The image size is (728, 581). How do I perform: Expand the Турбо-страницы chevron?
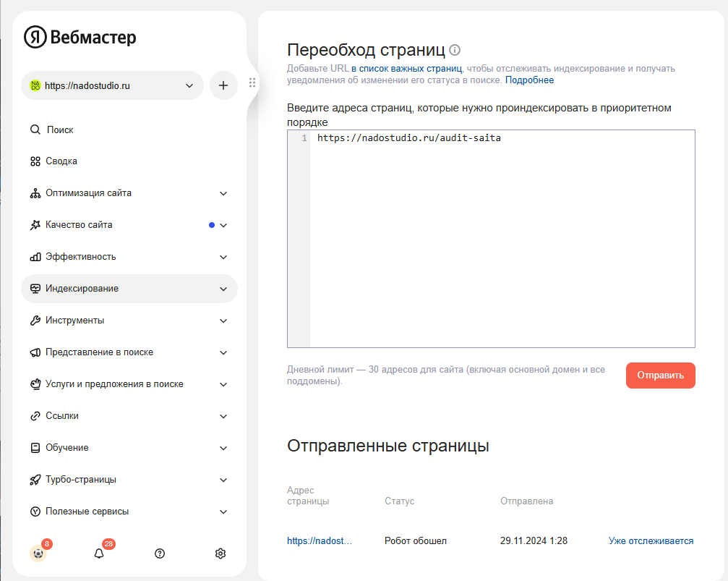223,480
